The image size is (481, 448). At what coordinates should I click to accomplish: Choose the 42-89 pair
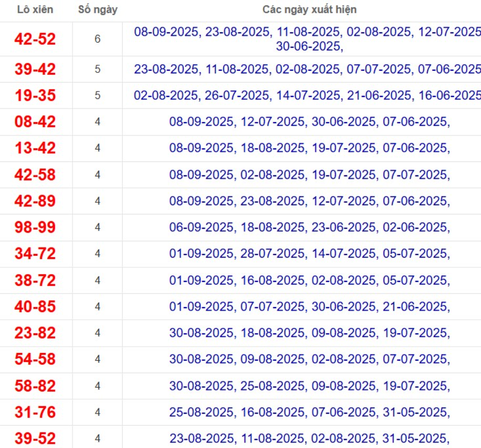pyautogui.click(x=35, y=201)
